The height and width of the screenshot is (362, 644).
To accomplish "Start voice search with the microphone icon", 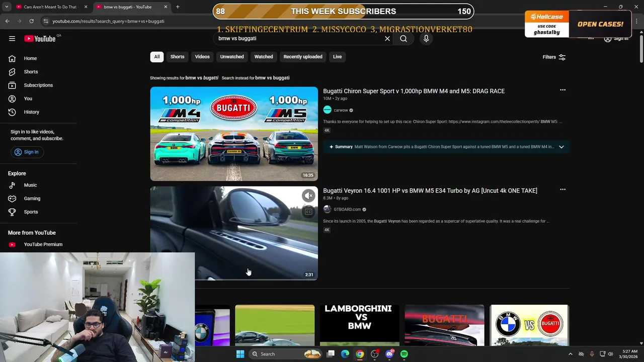I will tap(426, 39).
